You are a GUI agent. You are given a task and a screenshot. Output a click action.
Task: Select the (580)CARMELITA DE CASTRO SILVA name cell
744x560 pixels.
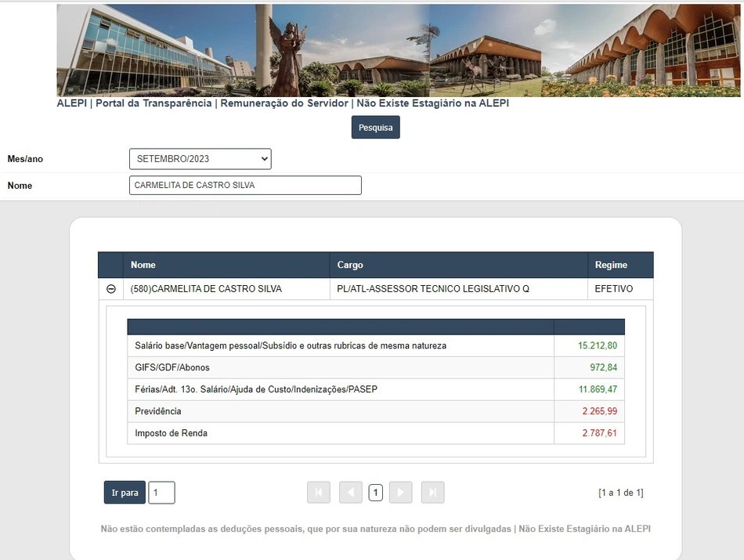pos(206,289)
